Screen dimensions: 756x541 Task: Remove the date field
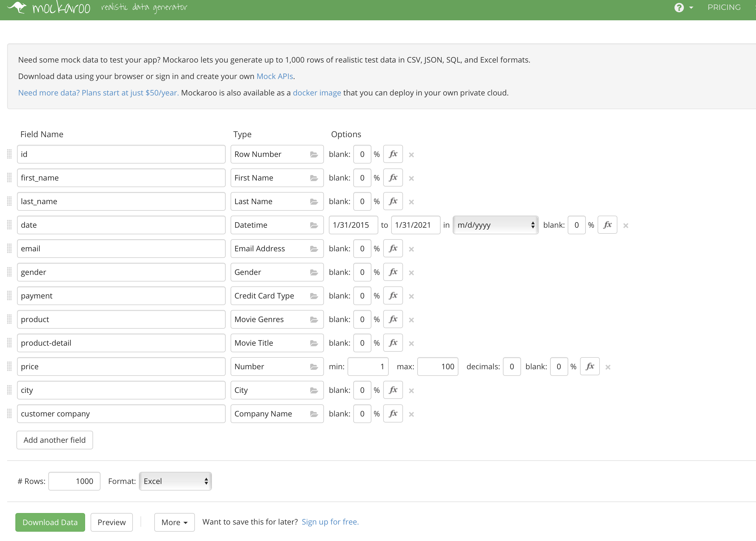(x=626, y=226)
